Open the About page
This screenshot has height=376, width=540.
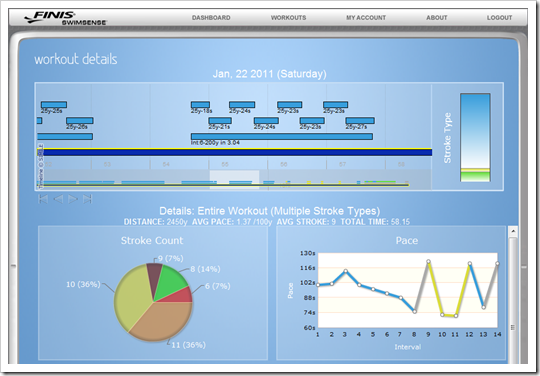click(437, 18)
